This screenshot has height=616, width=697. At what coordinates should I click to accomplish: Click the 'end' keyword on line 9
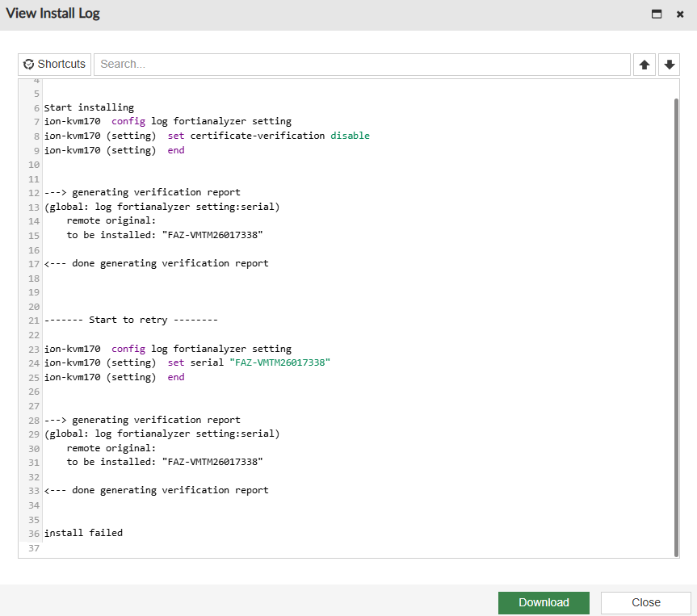point(176,150)
